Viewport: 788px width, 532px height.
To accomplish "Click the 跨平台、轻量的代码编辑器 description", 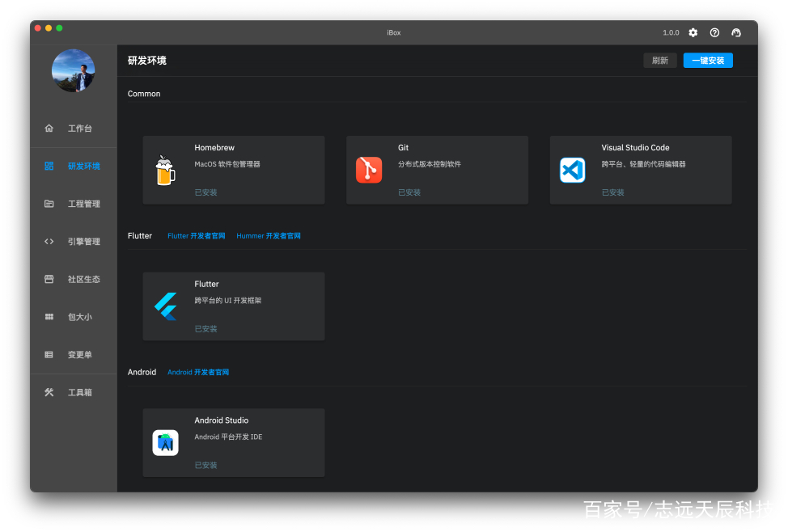I will [x=643, y=164].
